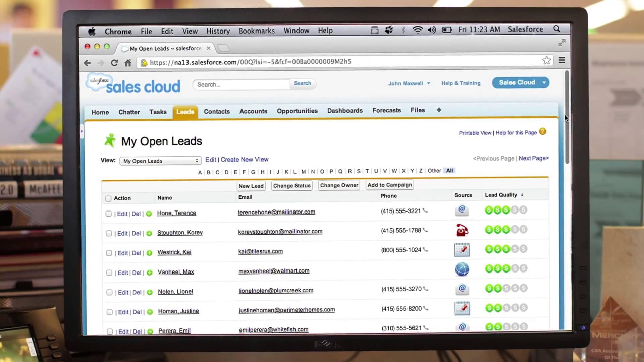Click the Spotlight search magnifier icon

[557, 29]
